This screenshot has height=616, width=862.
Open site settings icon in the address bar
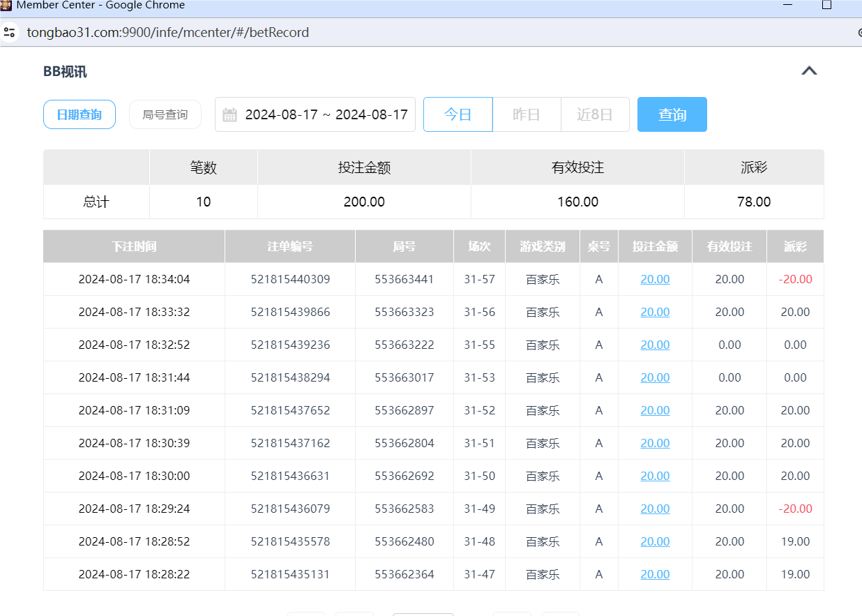click(10, 31)
